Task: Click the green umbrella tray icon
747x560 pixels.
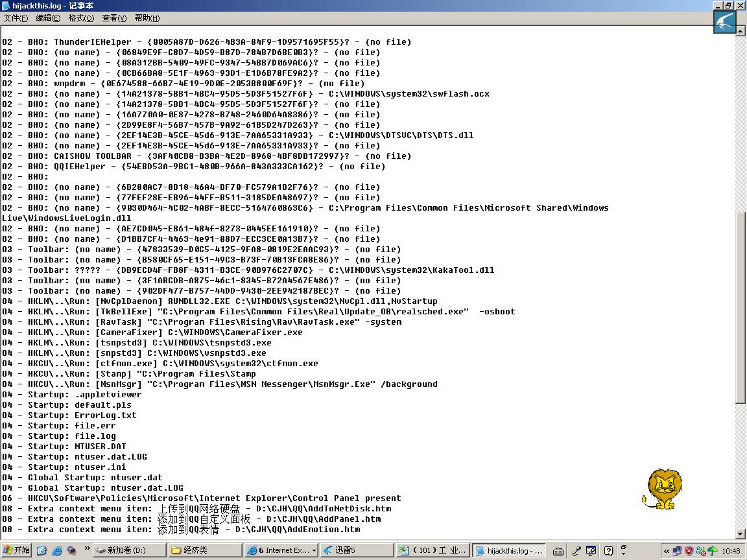Action: point(712,551)
